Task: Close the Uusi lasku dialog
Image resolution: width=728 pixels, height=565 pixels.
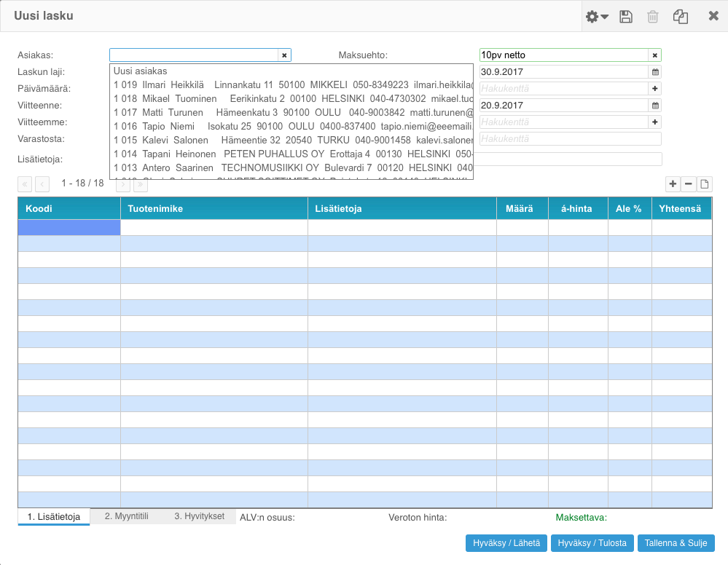Action: (x=713, y=16)
